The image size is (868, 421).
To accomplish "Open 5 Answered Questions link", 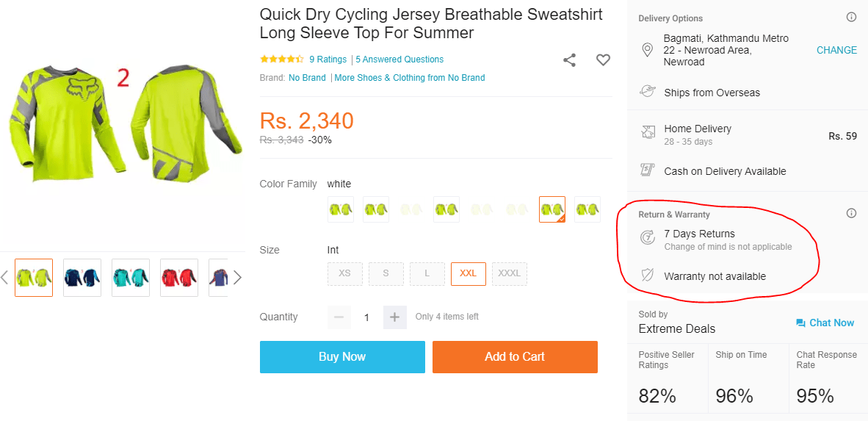I will click(x=399, y=60).
